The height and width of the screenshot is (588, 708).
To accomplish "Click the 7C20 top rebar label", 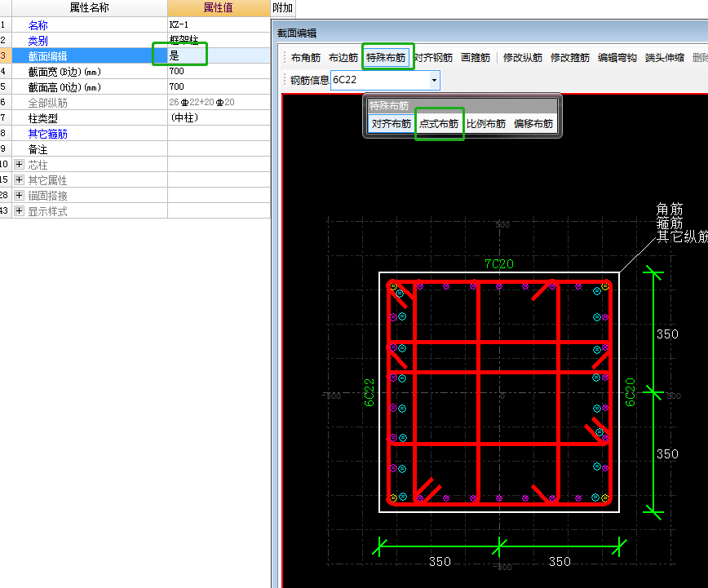I will 499,264.
